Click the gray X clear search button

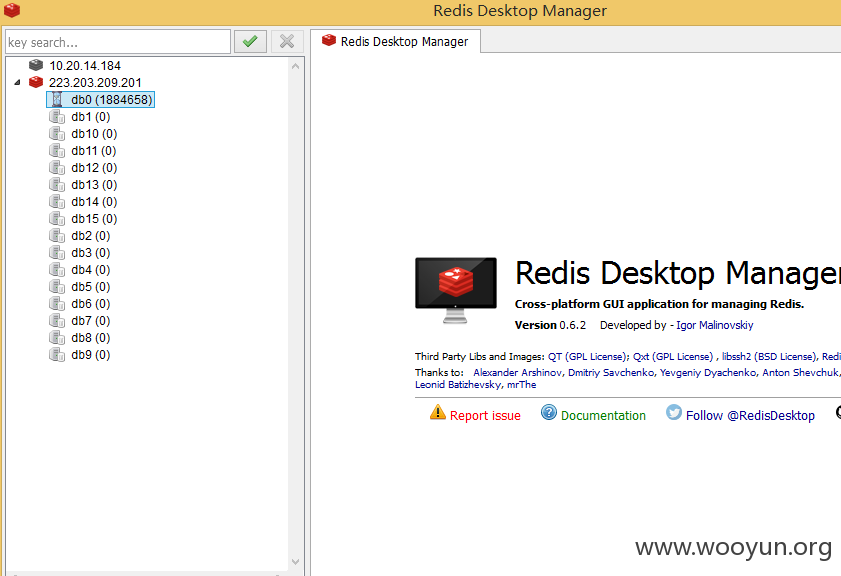click(287, 41)
